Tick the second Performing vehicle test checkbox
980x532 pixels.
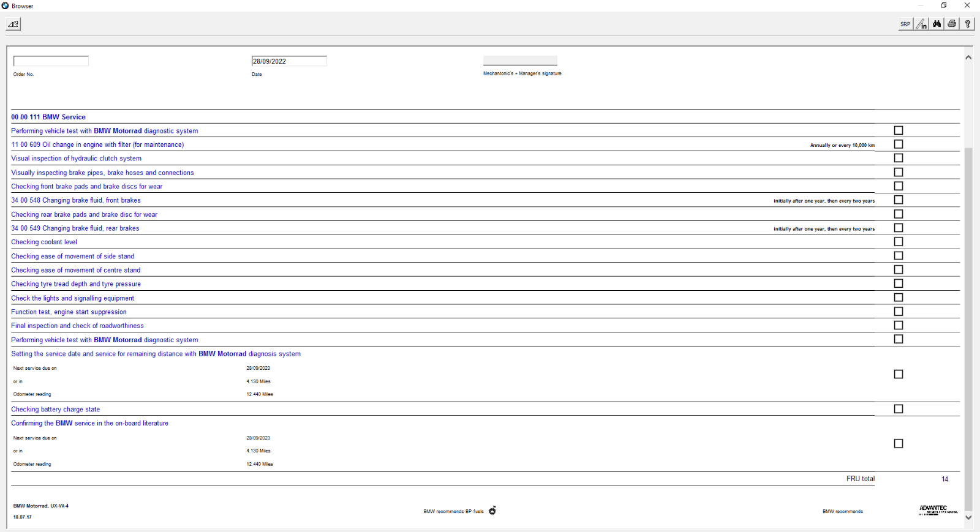coord(899,339)
